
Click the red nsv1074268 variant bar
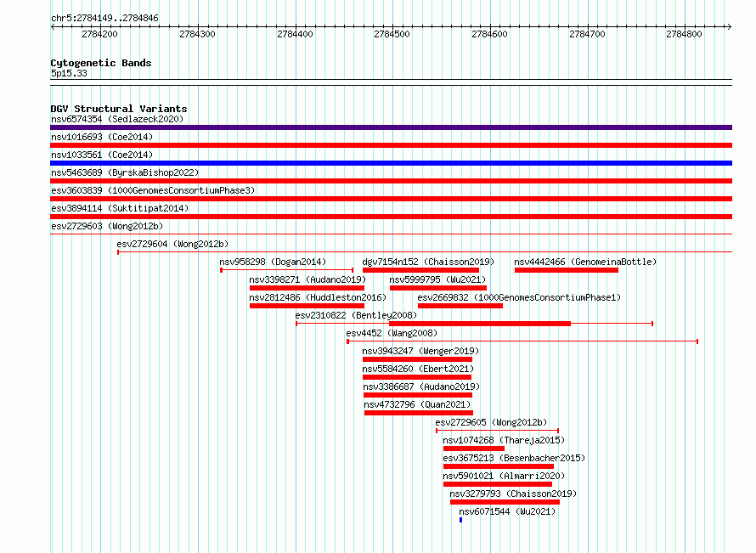(474, 449)
